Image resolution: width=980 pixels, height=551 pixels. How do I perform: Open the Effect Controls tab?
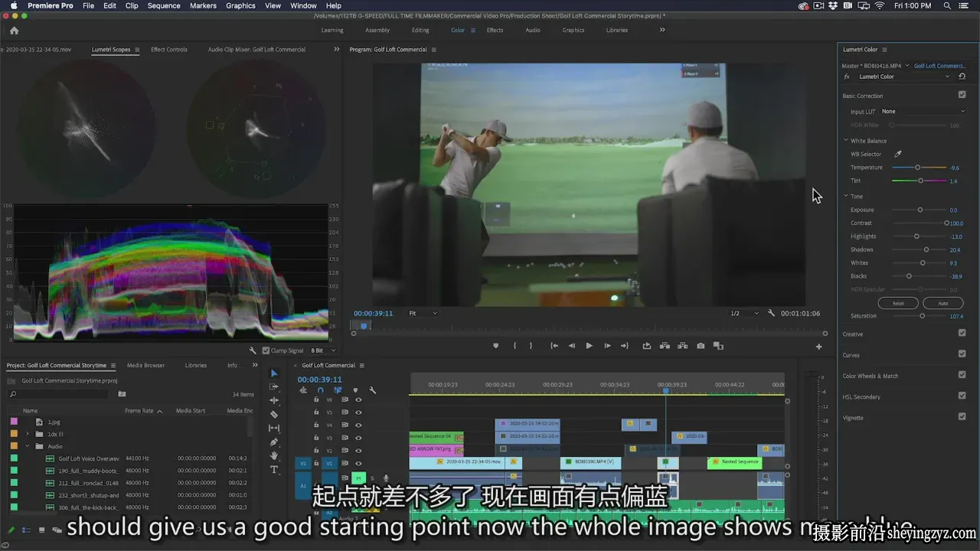coord(169,50)
